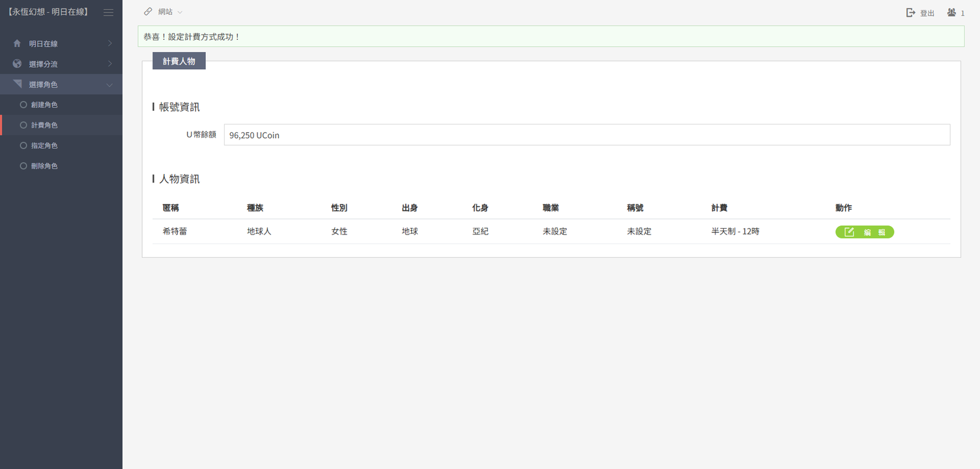Open the online users icon
Viewport: 980px width, 469px height.
pos(952,12)
